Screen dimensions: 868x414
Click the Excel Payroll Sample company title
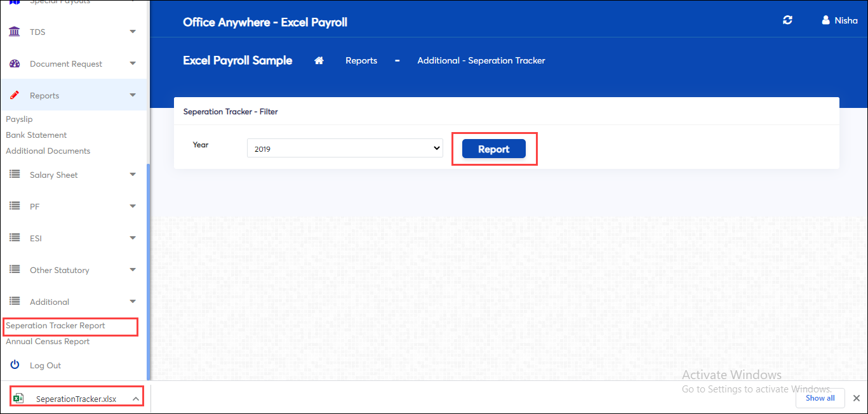point(237,61)
